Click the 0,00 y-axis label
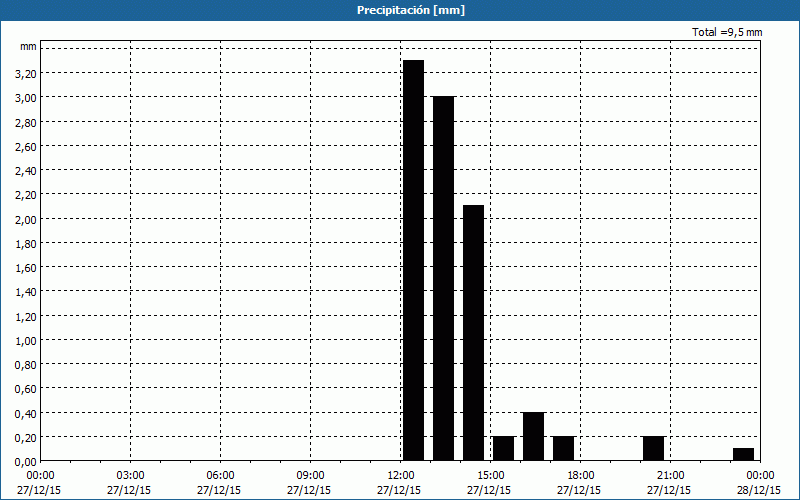The height and width of the screenshot is (500, 800). 26,462
